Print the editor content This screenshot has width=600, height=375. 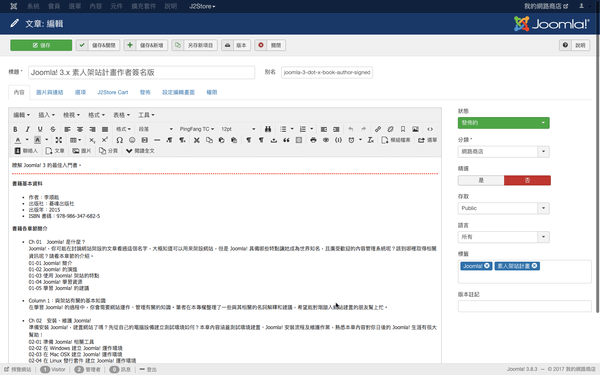pos(313,140)
